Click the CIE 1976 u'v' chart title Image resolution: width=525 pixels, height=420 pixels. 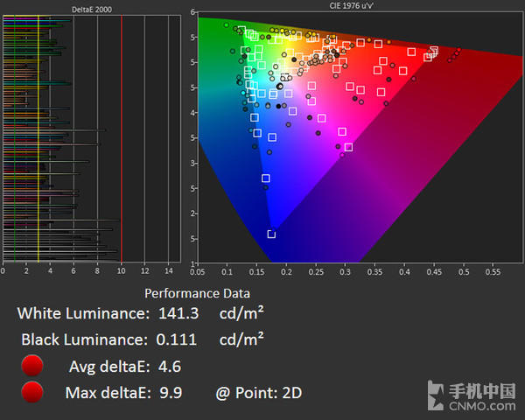click(351, 6)
